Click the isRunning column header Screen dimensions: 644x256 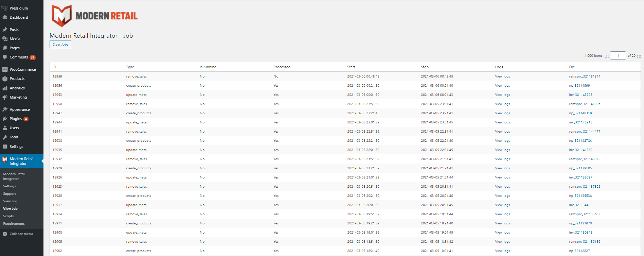pos(208,67)
